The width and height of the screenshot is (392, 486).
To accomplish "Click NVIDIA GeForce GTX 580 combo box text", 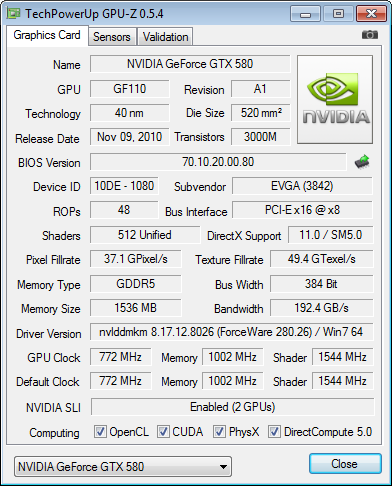I will [81, 467].
